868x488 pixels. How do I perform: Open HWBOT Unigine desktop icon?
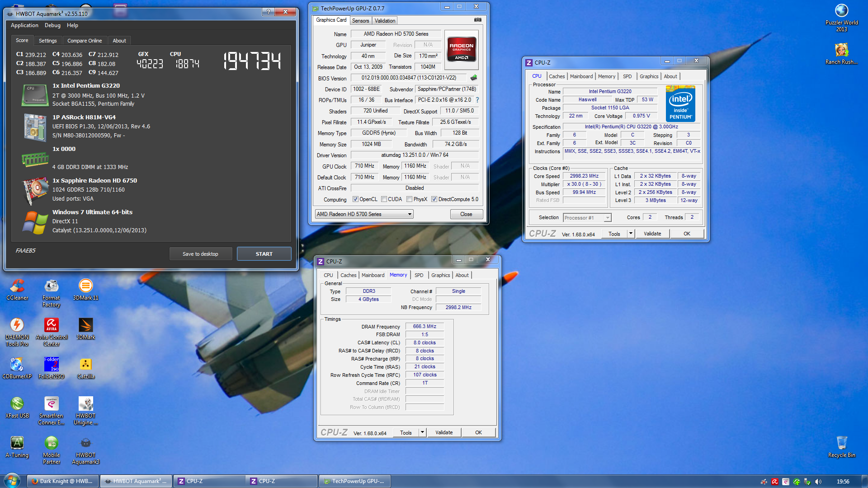(85, 410)
